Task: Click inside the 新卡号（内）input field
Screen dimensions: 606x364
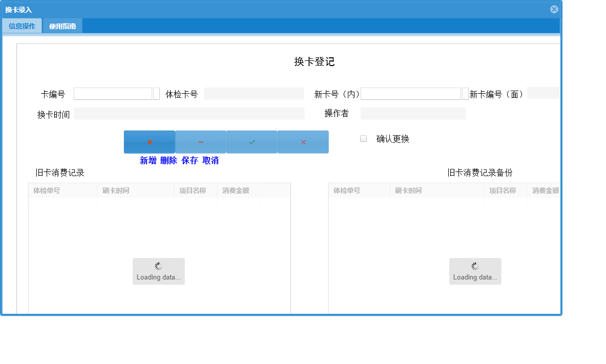Action: point(410,93)
